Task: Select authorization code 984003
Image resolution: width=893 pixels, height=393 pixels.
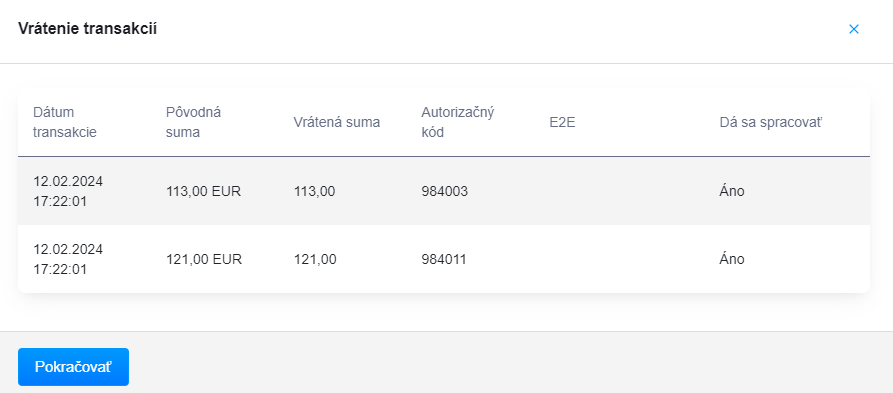Action: click(x=444, y=191)
